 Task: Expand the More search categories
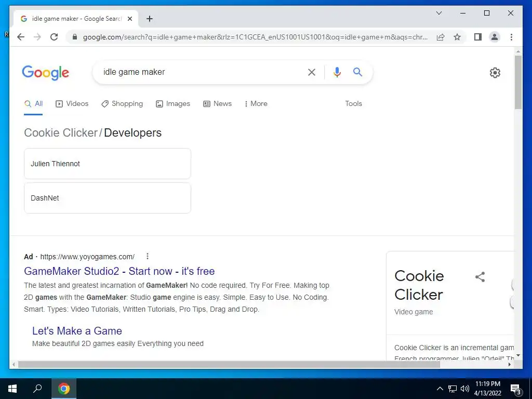[x=256, y=104]
